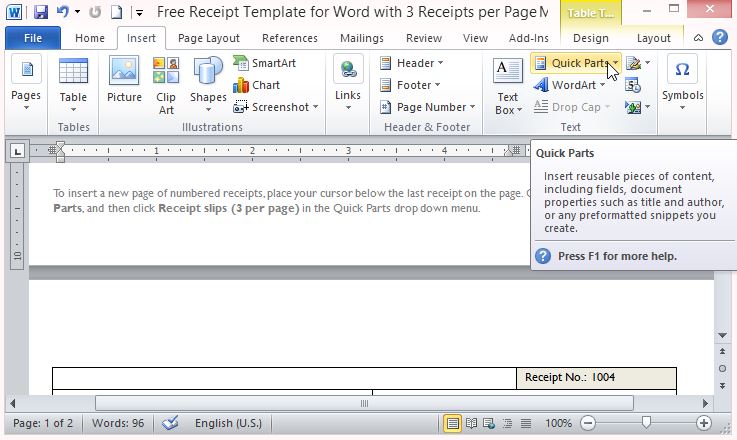The height and width of the screenshot is (440, 737).
Task: Click the English (U.S.) language indicator
Action: pyautogui.click(x=228, y=423)
